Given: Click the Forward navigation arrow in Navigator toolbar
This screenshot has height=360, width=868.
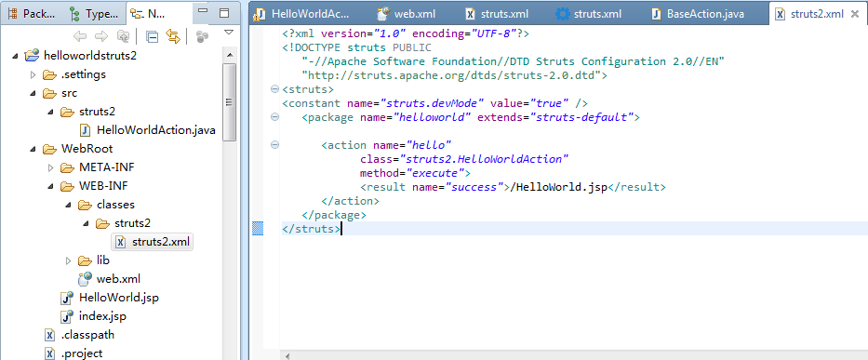Looking at the screenshot, I should [101, 36].
